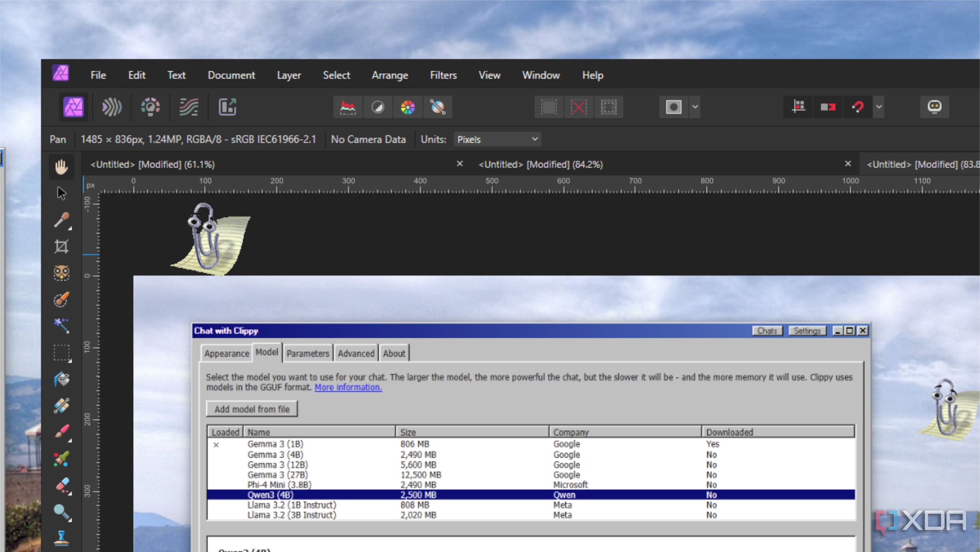The height and width of the screenshot is (552, 980).
Task: Open the Edit menu
Action: [137, 75]
